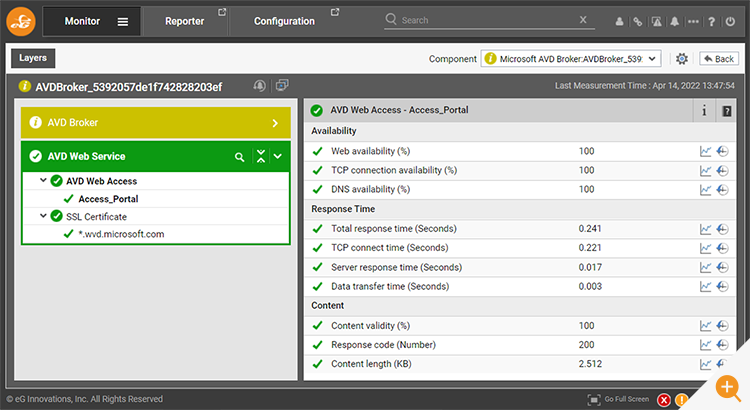Open the settings gear icon

tap(682, 59)
